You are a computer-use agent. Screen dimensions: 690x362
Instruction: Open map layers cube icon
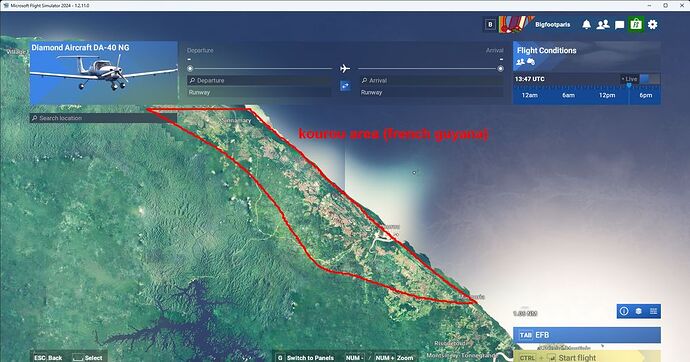(x=639, y=311)
